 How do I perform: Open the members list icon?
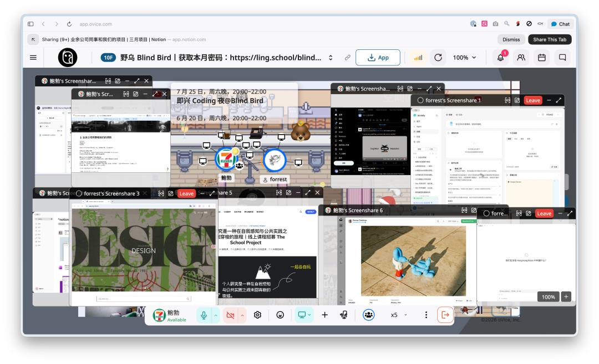pos(521,58)
